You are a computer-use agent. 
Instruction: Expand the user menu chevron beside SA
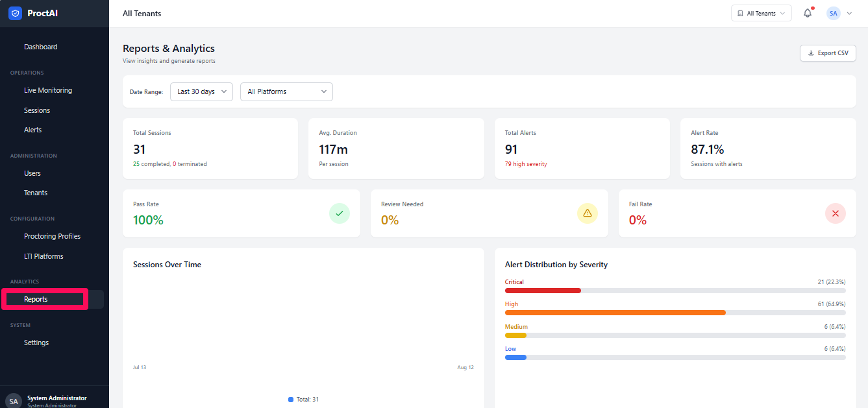[x=849, y=13]
